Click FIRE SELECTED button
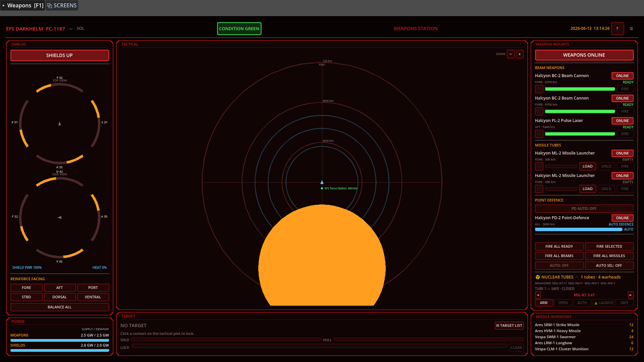Image resolution: width=644 pixels, height=362 pixels. point(609,247)
